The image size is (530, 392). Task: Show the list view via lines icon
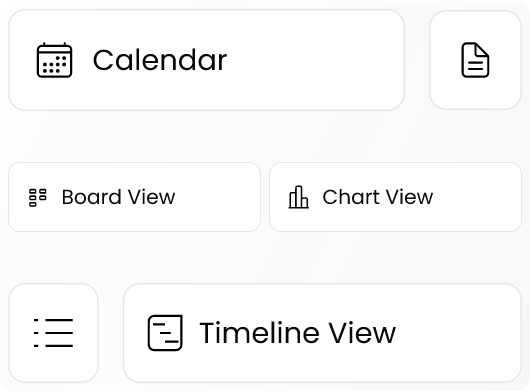53,333
